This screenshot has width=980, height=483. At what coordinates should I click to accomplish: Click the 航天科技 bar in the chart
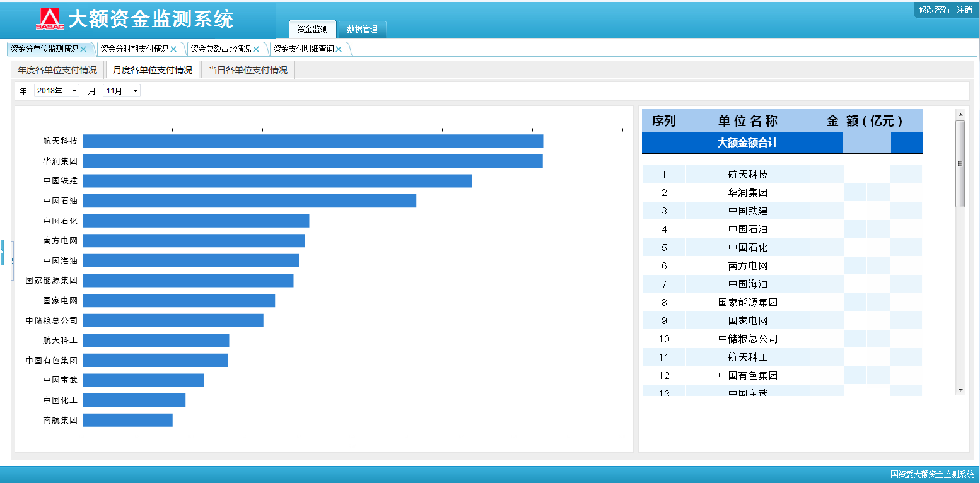click(313, 141)
